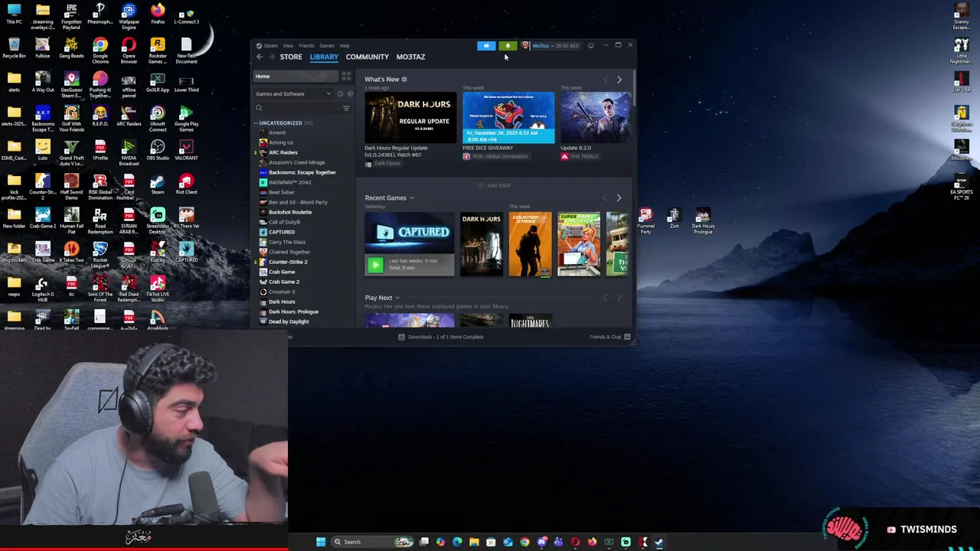The image size is (980, 551).
Task: Click Steam's Big Picture mode monitor icon
Action: tap(590, 46)
